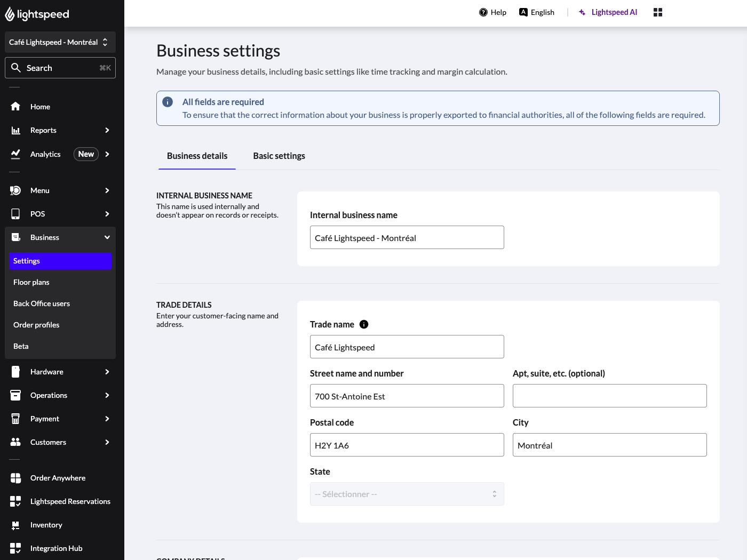Click the Payment terminal icon
This screenshot has height=560, width=747.
click(x=15, y=419)
